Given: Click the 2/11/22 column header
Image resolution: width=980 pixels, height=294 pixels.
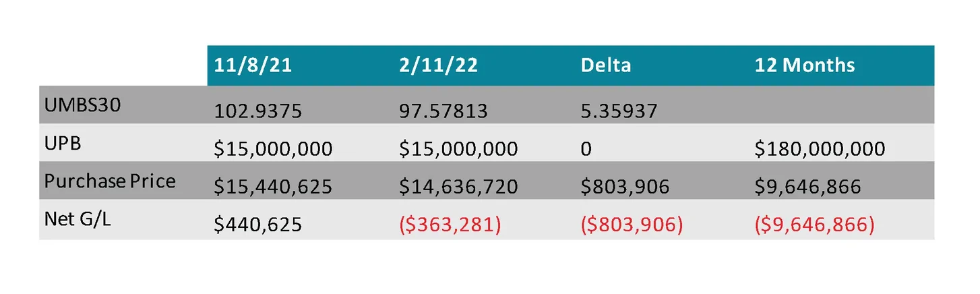Looking at the screenshot, I should pyautogui.click(x=438, y=66).
